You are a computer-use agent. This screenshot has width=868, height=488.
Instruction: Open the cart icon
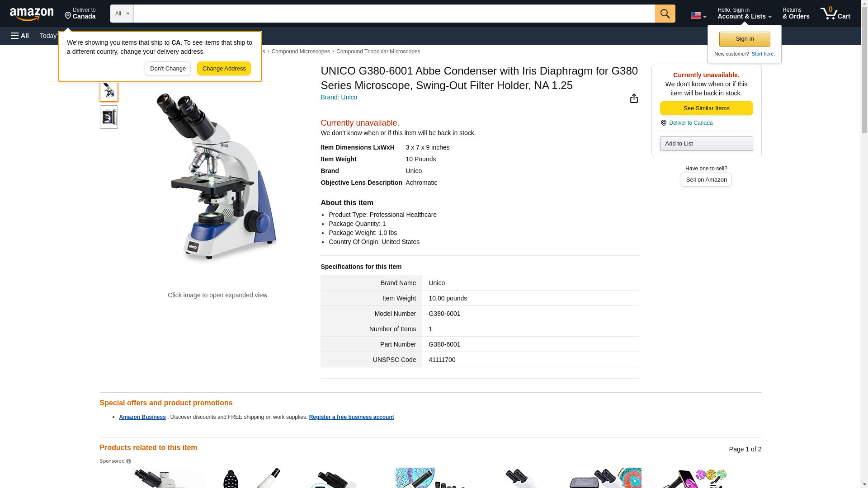coord(835,13)
